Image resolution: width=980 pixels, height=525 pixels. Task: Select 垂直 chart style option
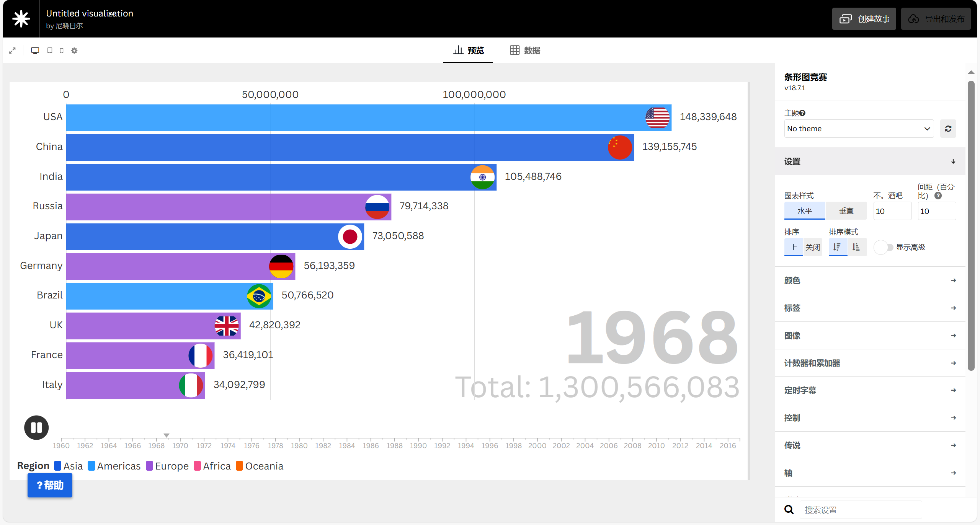(846, 211)
